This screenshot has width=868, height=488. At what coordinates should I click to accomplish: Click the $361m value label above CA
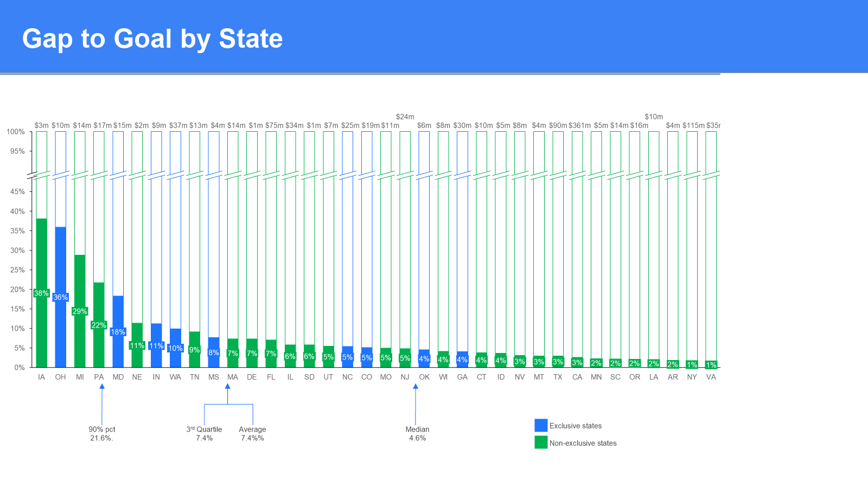point(579,125)
